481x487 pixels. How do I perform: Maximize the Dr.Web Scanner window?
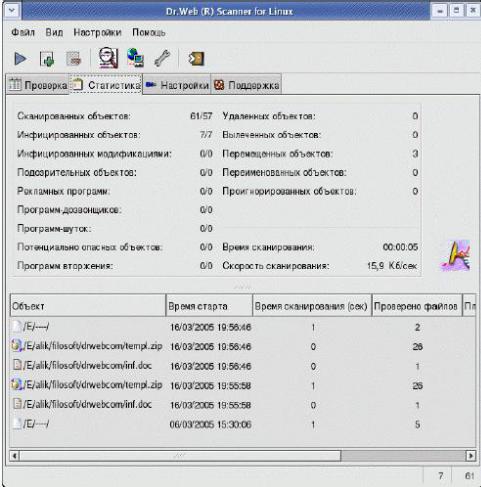tap(456, 11)
